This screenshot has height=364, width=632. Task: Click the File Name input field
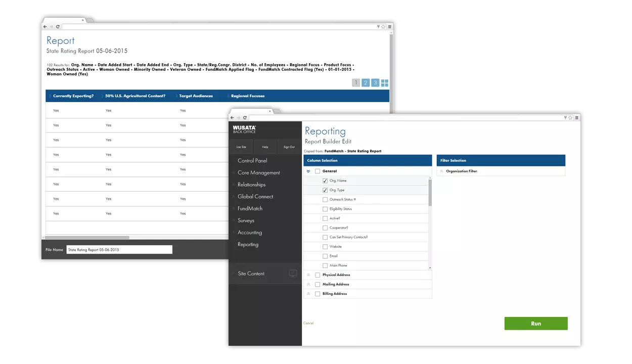pyautogui.click(x=119, y=250)
